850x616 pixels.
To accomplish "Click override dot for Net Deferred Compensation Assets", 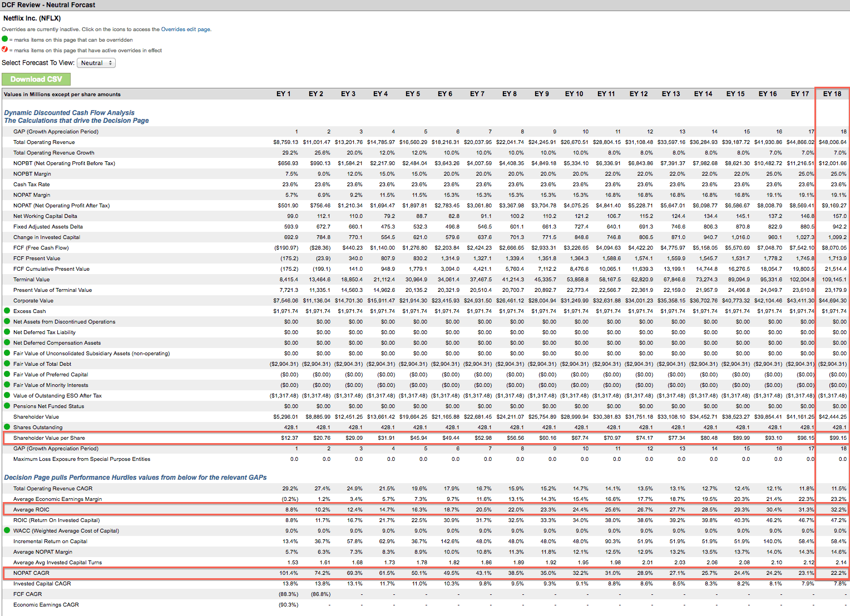I will click(x=7, y=342).
